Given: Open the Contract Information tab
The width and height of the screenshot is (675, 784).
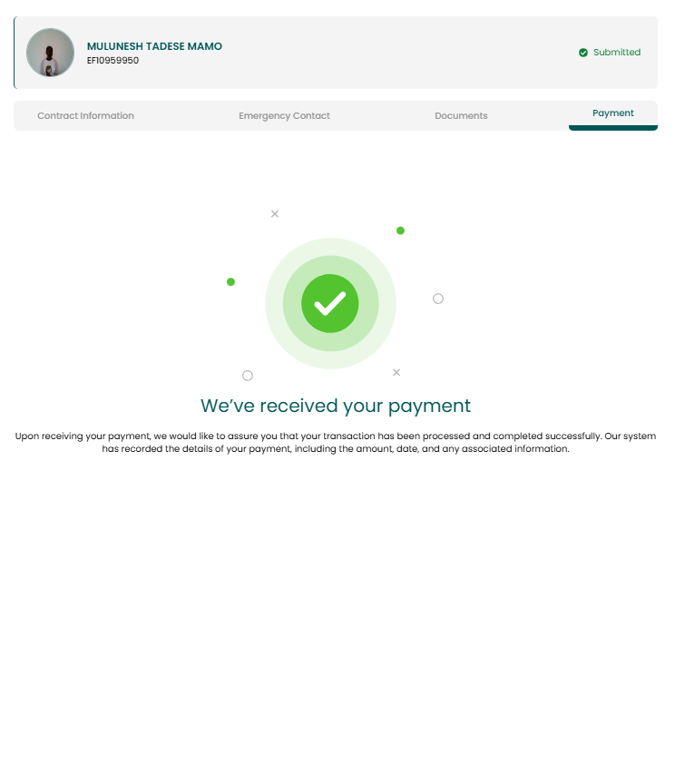Looking at the screenshot, I should [x=85, y=115].
